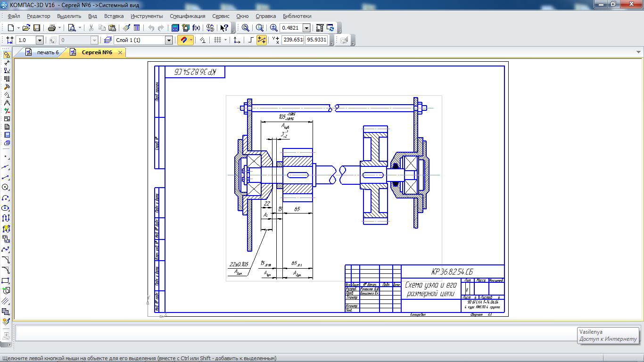644x362 pixels.
Task: Select the Point tool
Action: [x=6, y=156]
